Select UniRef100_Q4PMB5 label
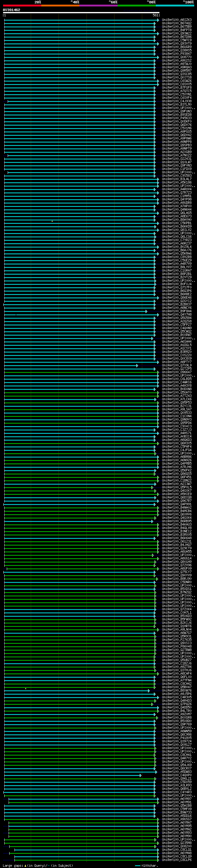This screenshot has width=197, height=868. 177,463
